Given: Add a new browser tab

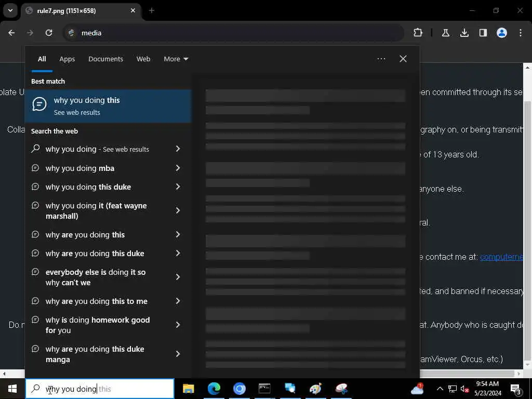Looking at the screenshot, I should click(152, 10).
